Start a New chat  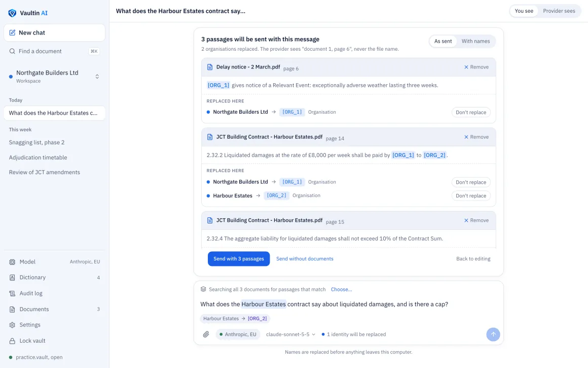pos(54,32)
